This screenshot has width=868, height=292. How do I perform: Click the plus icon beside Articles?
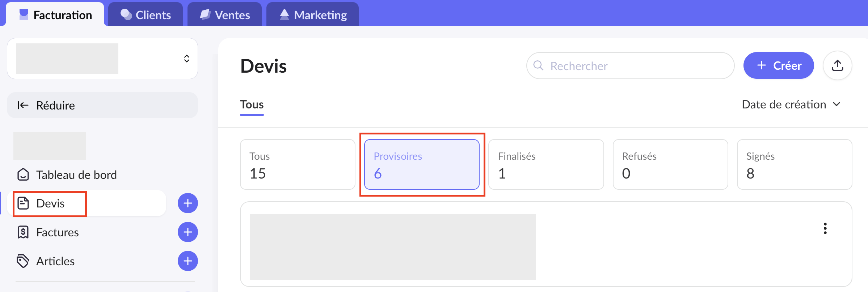[x=187, y=261]
